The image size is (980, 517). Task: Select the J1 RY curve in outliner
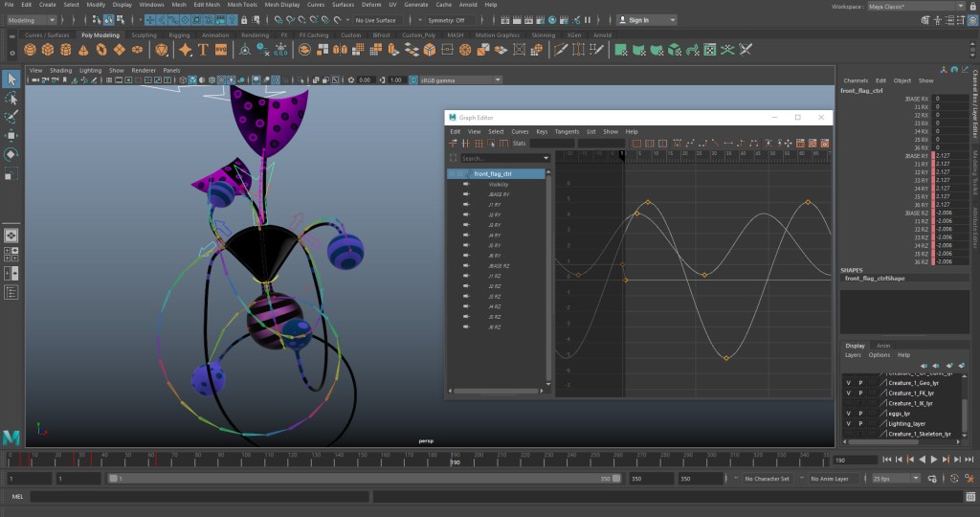tap(495, 204)
